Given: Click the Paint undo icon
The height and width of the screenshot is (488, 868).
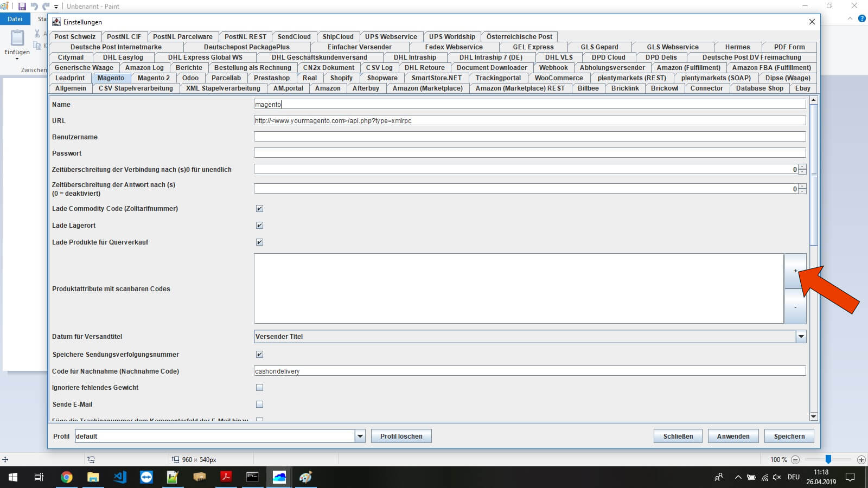Looking at the screenshot, I should (34, 7).
